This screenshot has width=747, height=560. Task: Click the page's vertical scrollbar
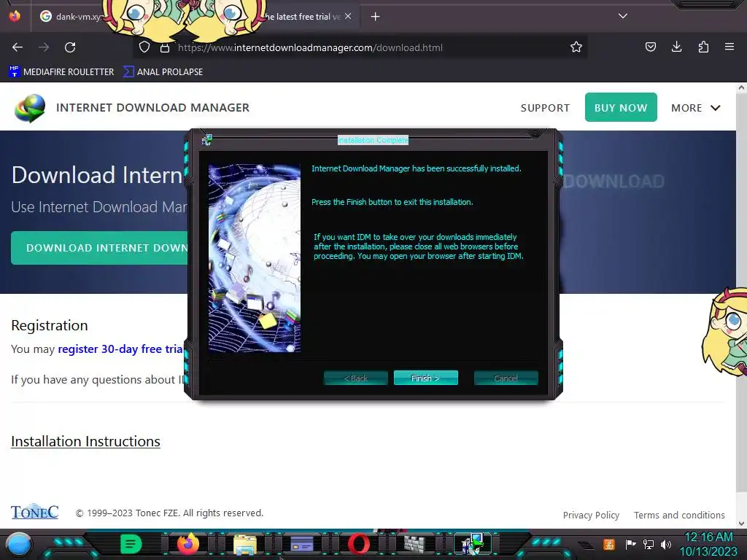[742, 292]
